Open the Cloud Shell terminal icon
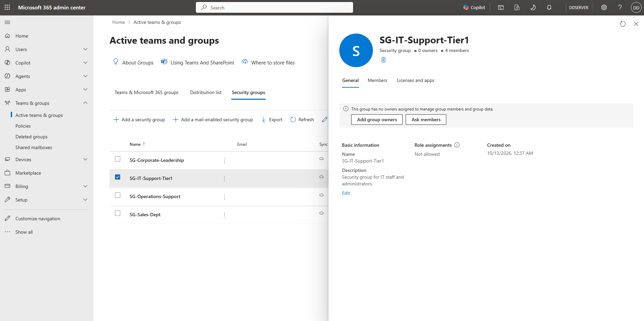The image size is (644, 321). click(x=501, y=7)
